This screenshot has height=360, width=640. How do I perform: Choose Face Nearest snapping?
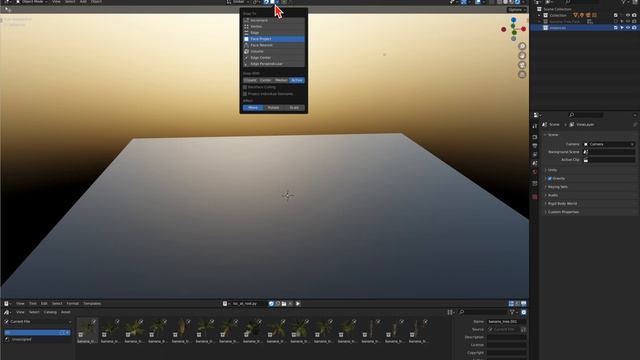tap(273, 45)
